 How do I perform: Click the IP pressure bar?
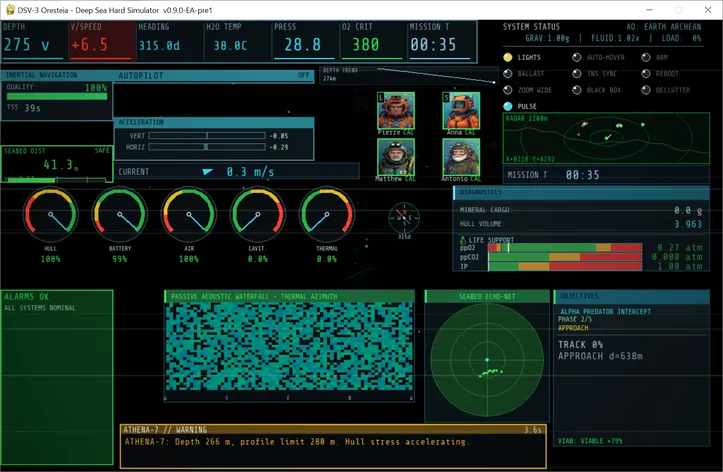(x=565, y=266)
